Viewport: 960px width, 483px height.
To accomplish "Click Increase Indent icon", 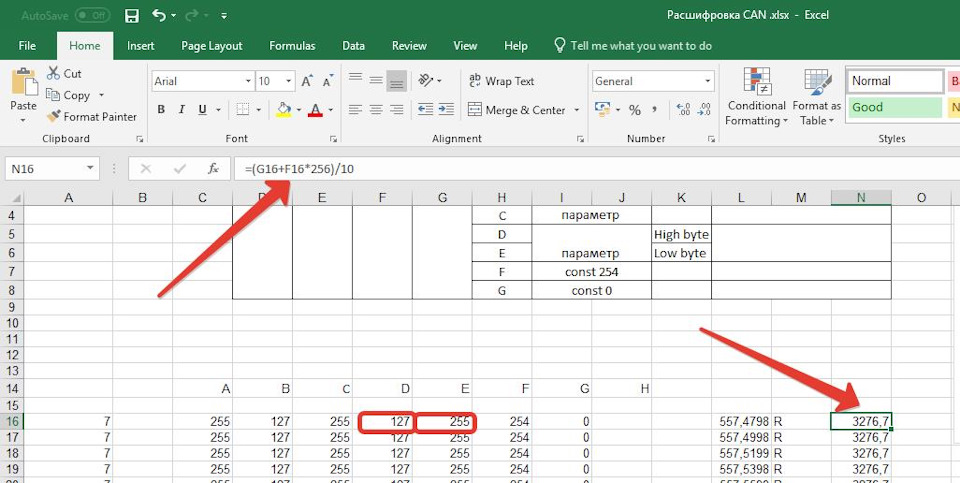I will (x=446, y=110).
